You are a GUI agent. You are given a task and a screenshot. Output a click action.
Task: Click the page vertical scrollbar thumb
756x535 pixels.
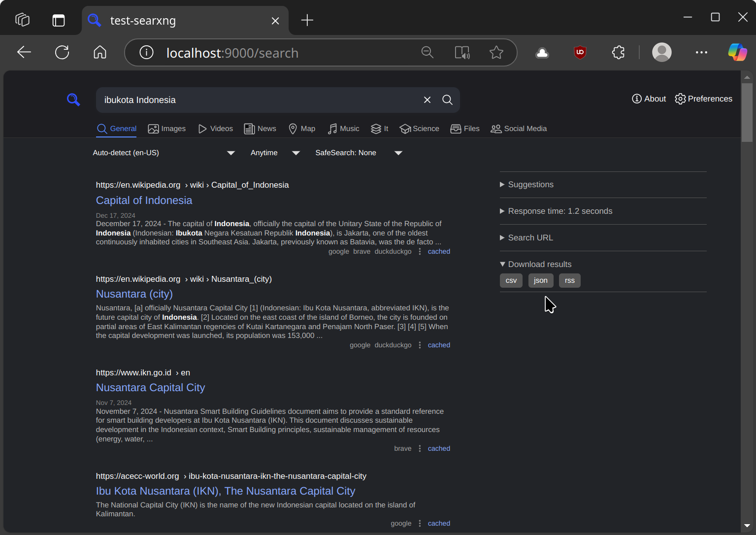[747, 112]
